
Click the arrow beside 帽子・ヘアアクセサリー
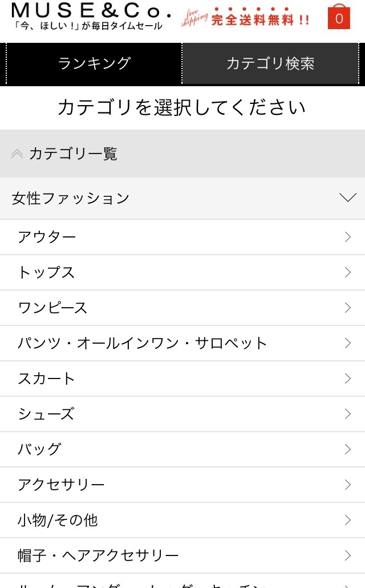pyautogui.click(x=347, y=555)
